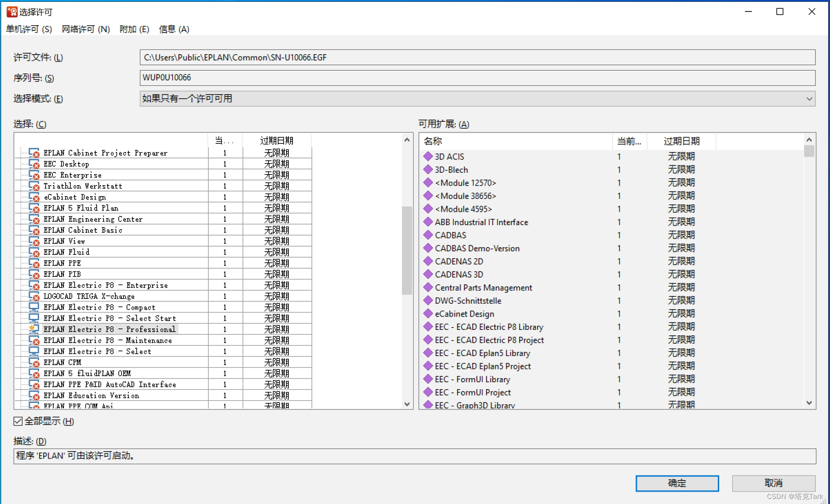Click the EPLAN app icon in title bar

(x=12, y=11)
